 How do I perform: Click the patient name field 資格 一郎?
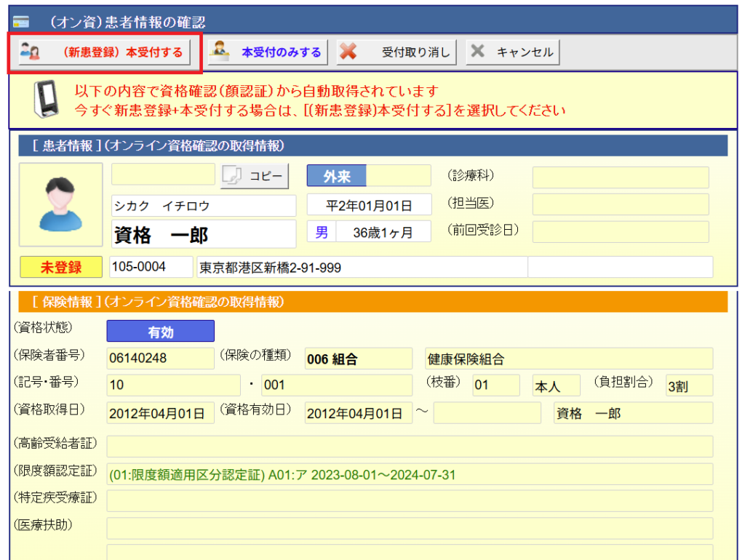point(204,235)
